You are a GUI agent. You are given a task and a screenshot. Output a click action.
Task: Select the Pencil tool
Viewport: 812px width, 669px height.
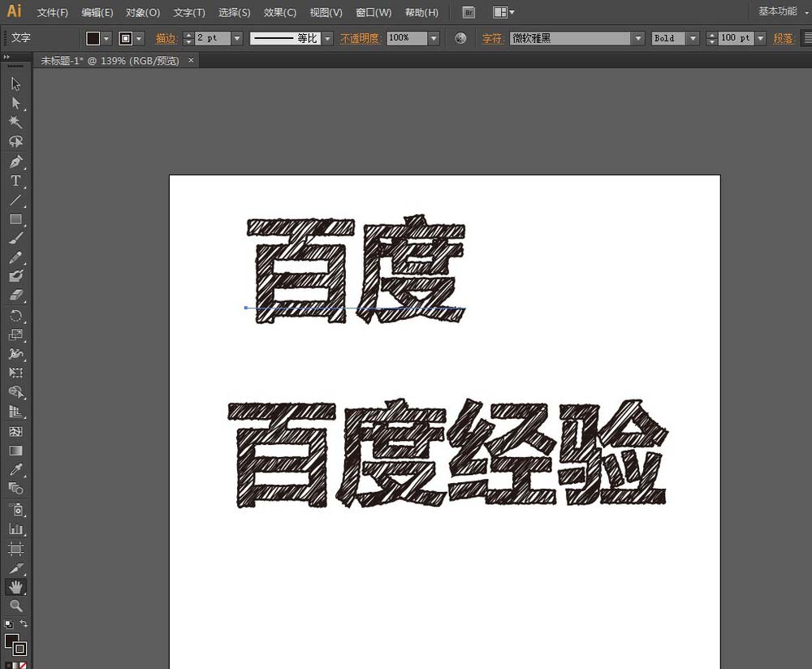coord(15,257)
